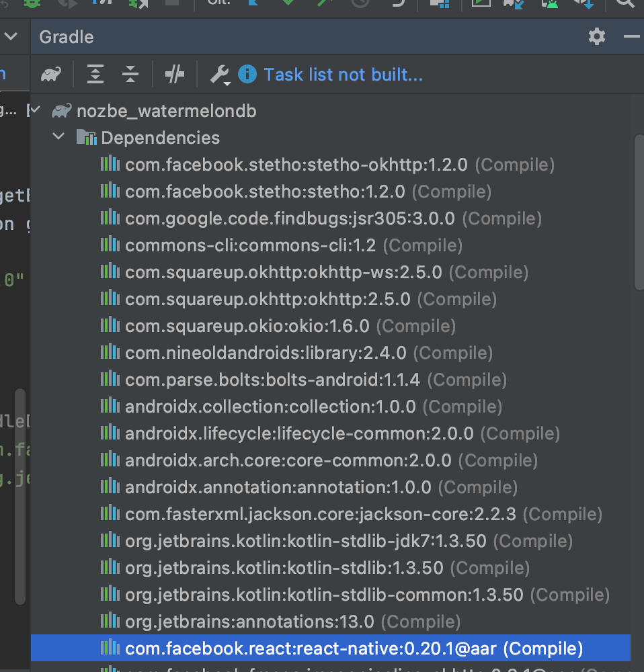Collapse the nozbe_watermelondb project node
This screenshot has height=672, width=644.
coord(34,111)
